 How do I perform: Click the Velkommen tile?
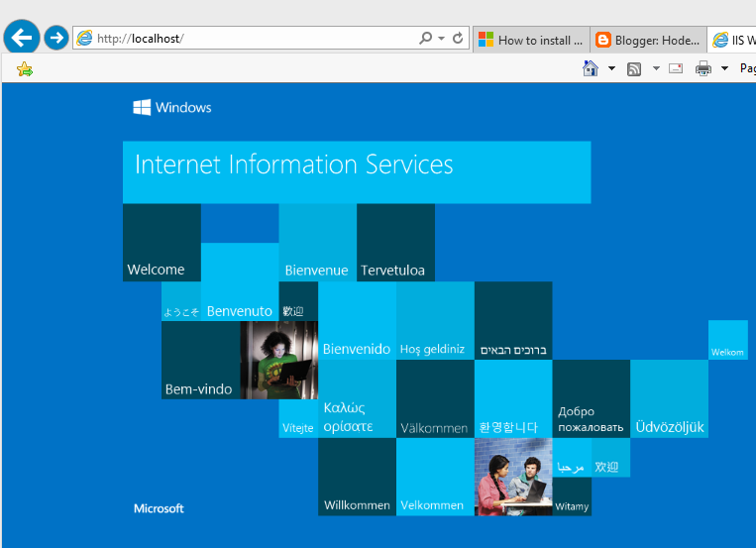[x=435, y=477]
